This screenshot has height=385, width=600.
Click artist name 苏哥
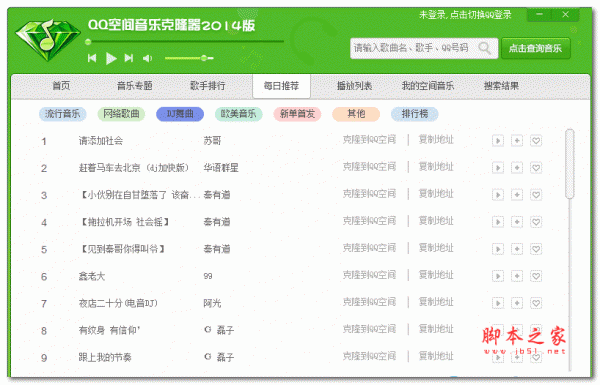click(x=212, y=141)
